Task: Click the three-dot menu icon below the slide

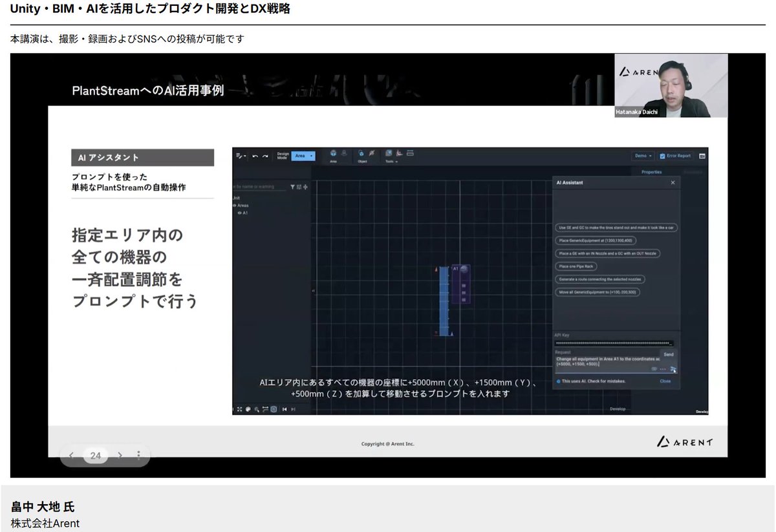Action: point(138,455)
